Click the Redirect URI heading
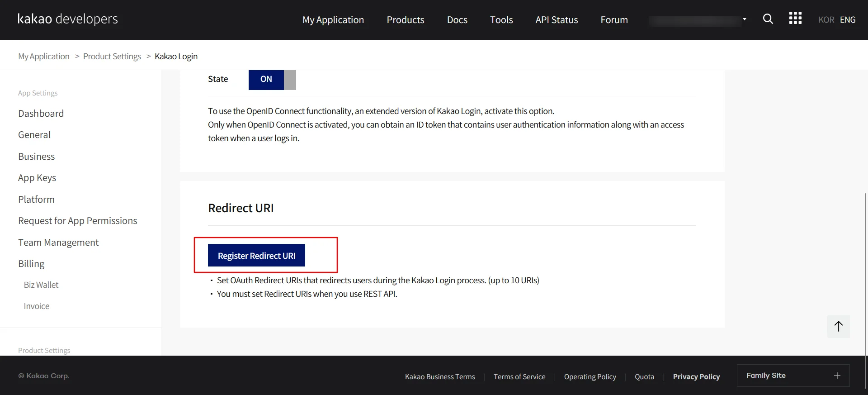Screen dimensions: 868x395 [241, 208]
